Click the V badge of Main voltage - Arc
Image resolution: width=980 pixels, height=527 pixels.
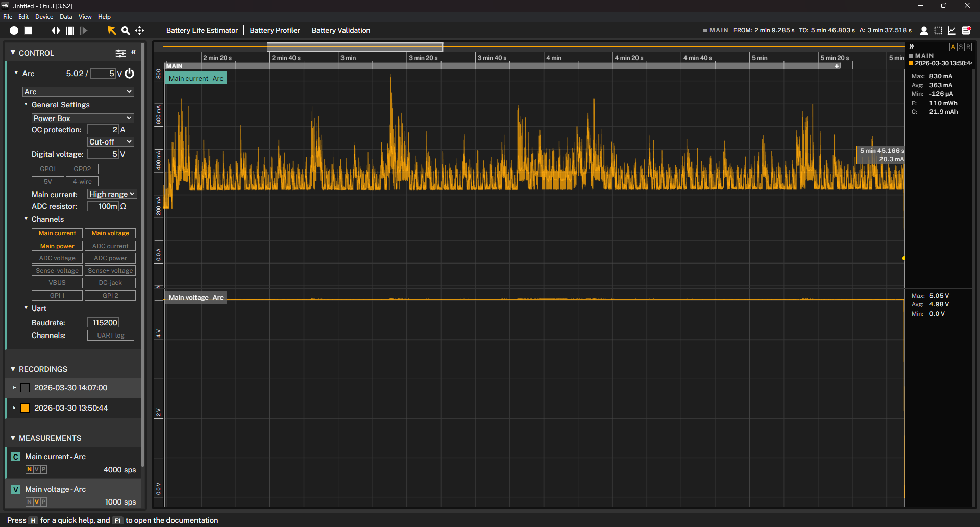click(x=16, y=489)
